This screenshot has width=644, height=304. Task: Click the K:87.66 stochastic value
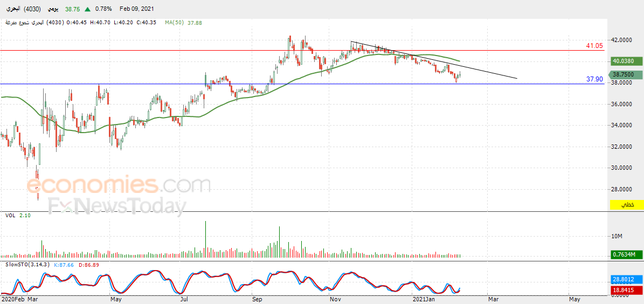63,265
